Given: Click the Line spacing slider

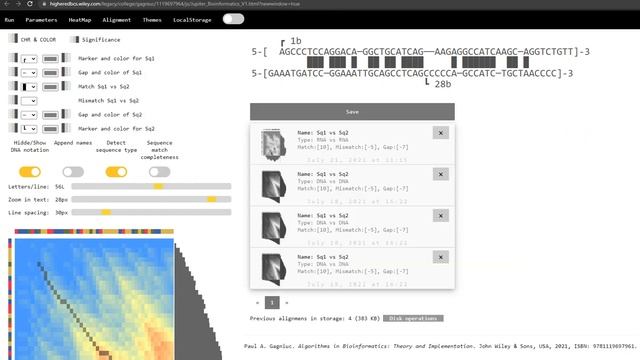Looking at the screenshot, I should (x=151, y=212).
